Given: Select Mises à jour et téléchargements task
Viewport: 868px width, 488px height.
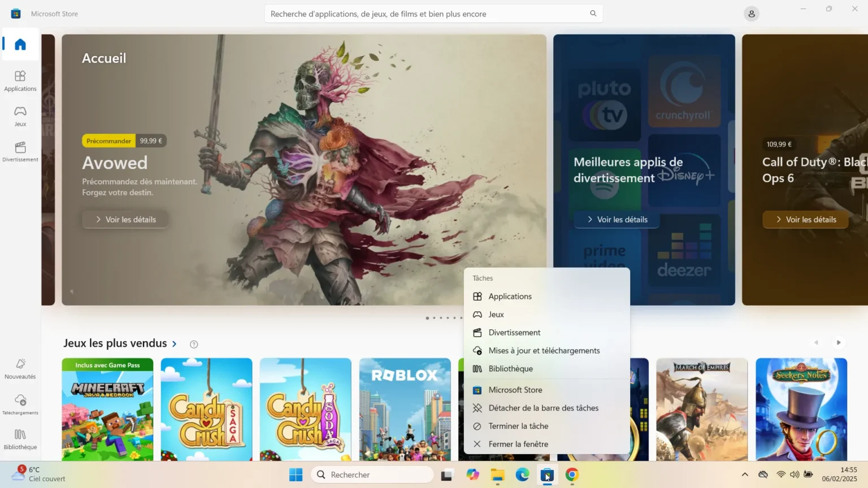Looking at the screenshot, I should (x=544, y=351).
